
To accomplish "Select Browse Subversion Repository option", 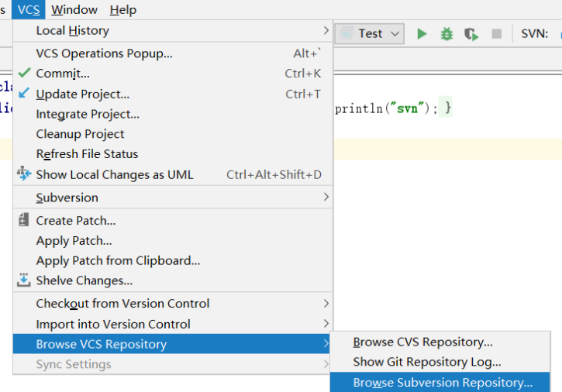I will (x=443, y=382).
